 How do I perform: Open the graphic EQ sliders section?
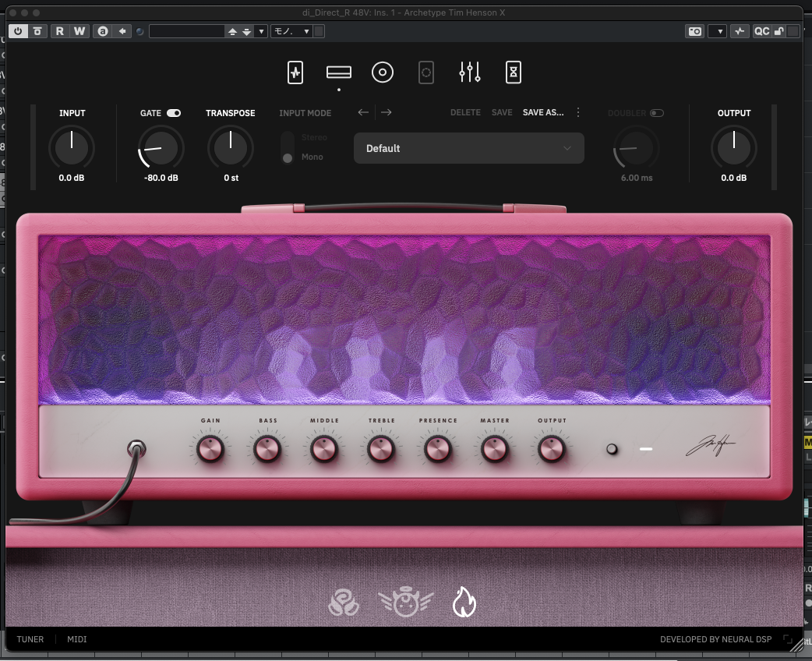pyautogui.click(x=470, y=72)
